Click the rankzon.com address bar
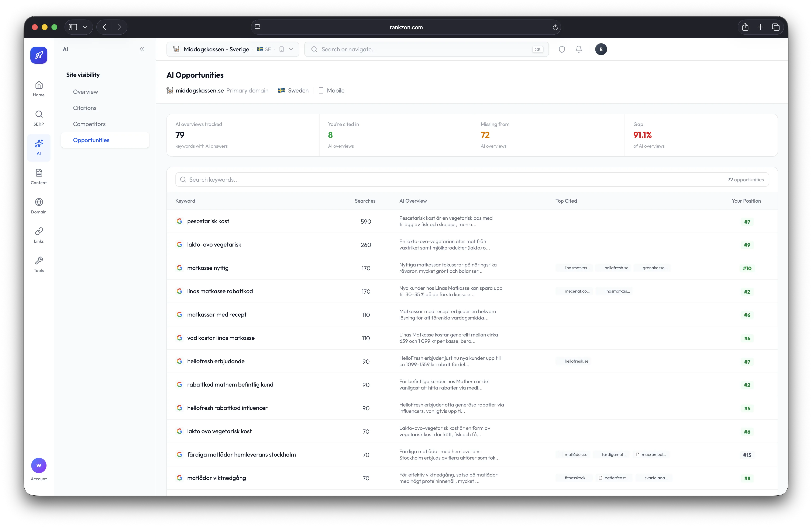Screen dimensions: 812x527 tap(406, 27)
